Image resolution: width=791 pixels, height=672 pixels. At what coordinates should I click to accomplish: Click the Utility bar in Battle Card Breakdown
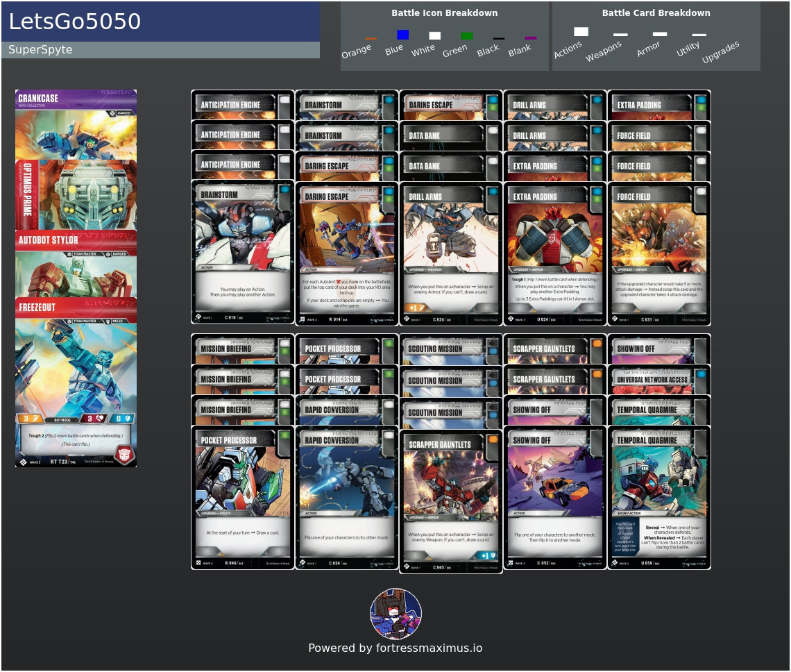click(x=699, y=35)
